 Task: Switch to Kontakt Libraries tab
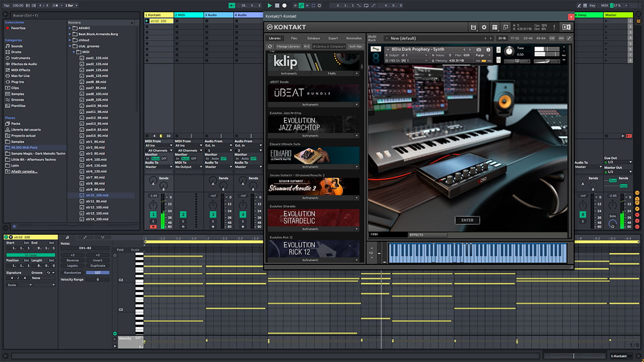pos(275,39)
